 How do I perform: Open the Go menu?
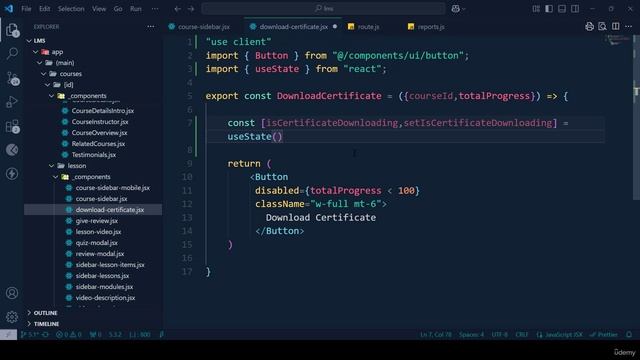(118, 9)
